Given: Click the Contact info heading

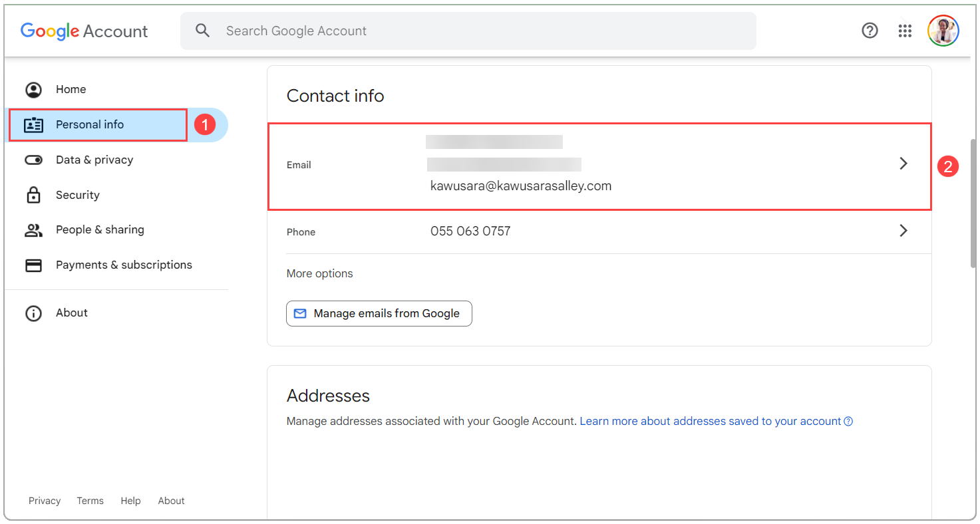Looking at the screenshot, I should pos(335,96).
